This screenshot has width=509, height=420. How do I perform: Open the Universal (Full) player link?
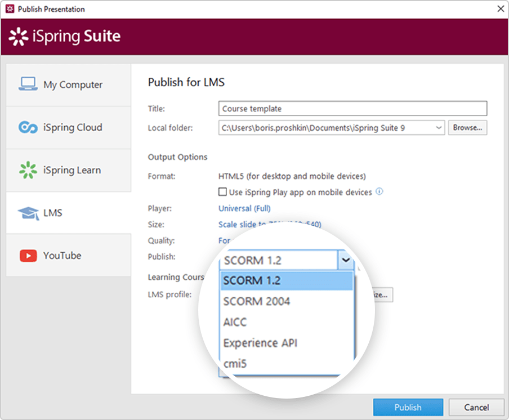tap(244, 208)
